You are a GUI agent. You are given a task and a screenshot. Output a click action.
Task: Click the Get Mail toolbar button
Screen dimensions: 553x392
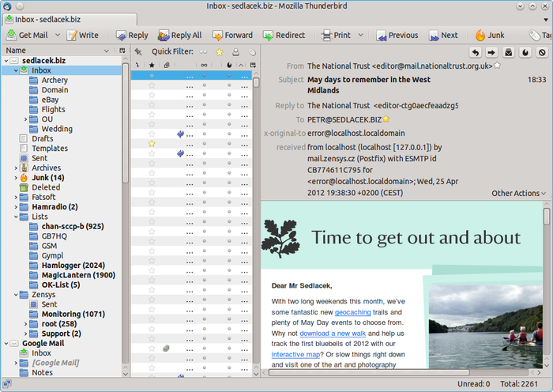click(x=27, y=36)
